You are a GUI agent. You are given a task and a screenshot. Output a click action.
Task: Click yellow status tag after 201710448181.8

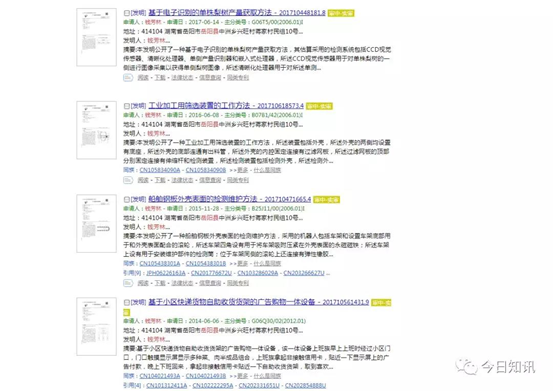tap(341, 13)
